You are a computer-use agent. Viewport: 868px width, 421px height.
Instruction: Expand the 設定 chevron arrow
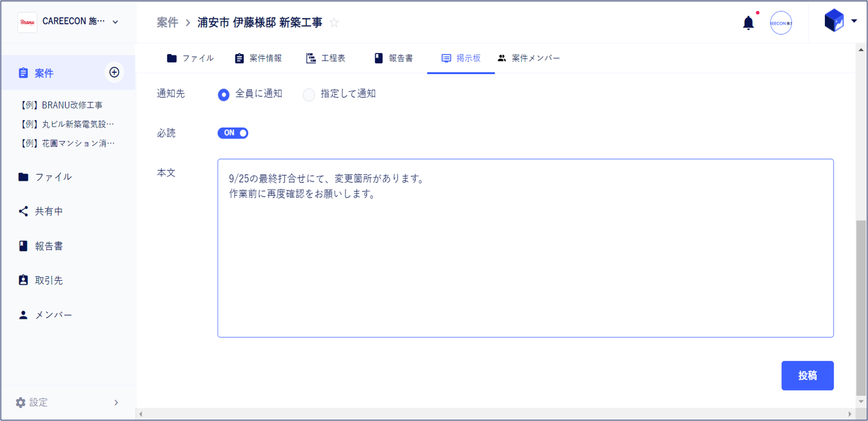117,402
